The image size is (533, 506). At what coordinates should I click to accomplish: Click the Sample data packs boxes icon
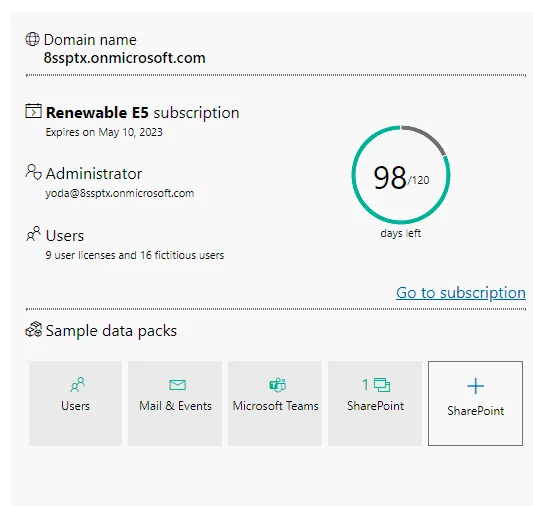34,329
